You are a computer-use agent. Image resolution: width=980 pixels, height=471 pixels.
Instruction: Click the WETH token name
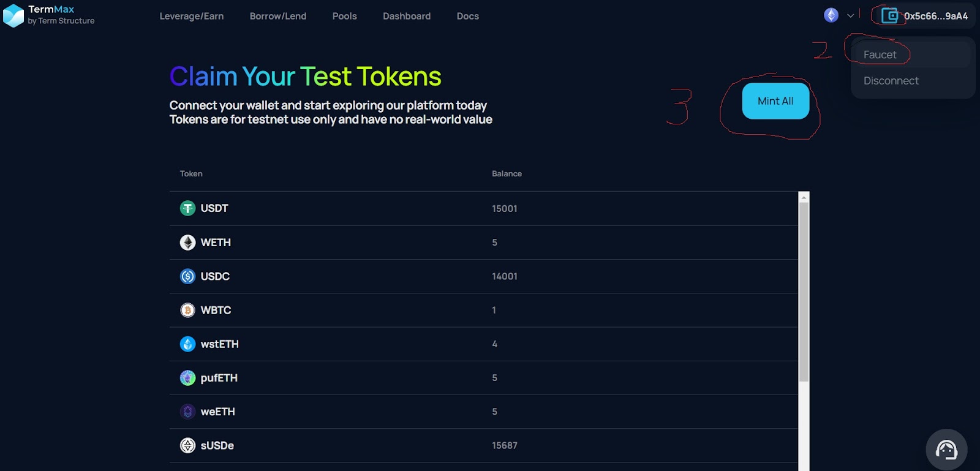[x=216, y=243]
